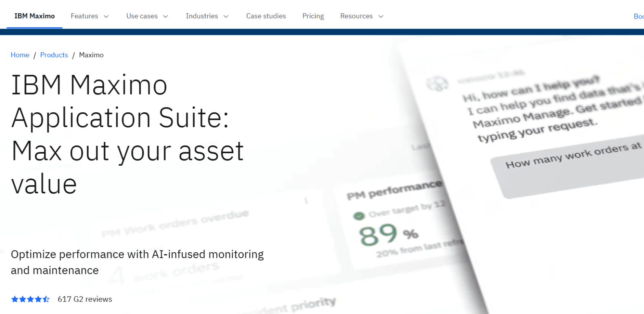Click the PM performance card title
Image resolution: width=644 pixels, height=314 pixels.
click(x=394, y=190)
